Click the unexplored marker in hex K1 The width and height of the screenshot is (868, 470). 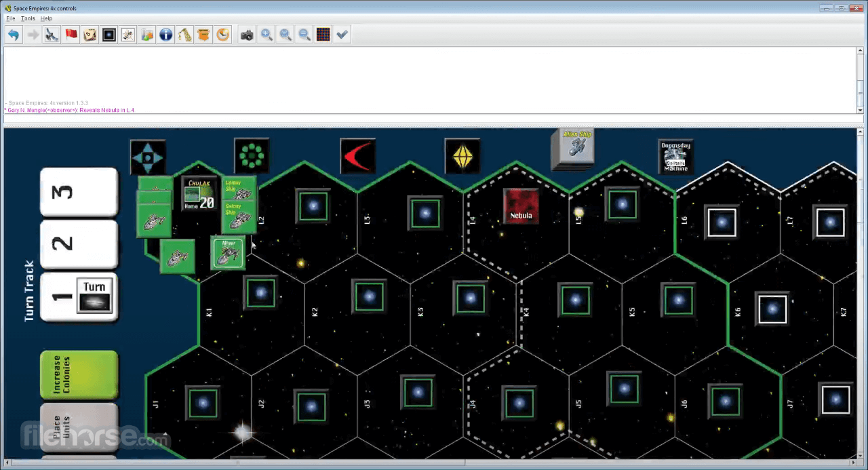(x=260, y=293)
